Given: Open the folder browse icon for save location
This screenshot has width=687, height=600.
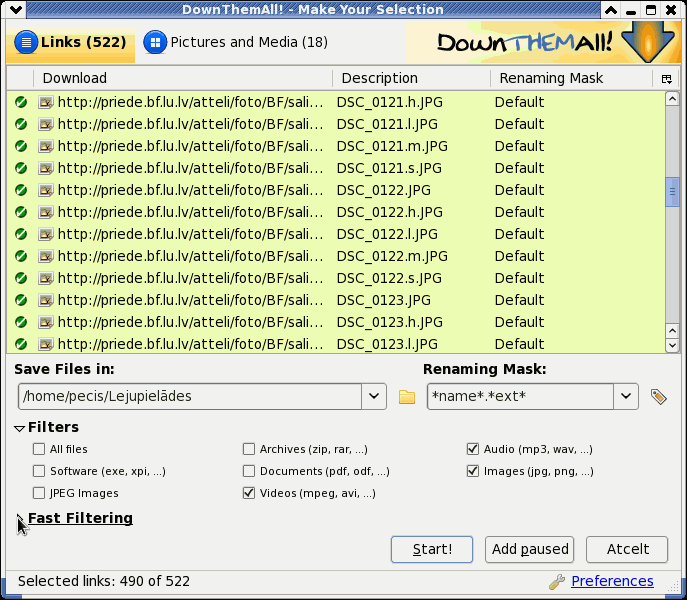Looking at the screenshot, I should coord(407,397).
